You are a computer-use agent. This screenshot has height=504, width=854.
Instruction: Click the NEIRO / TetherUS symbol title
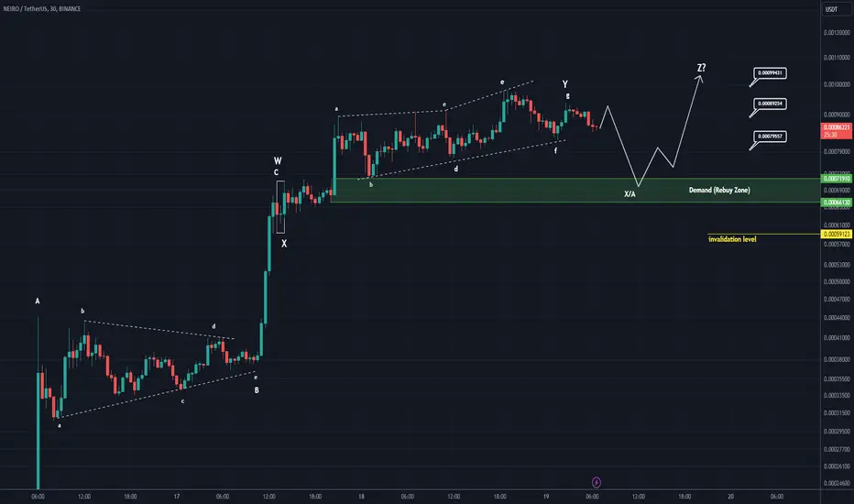coord(42,9)
